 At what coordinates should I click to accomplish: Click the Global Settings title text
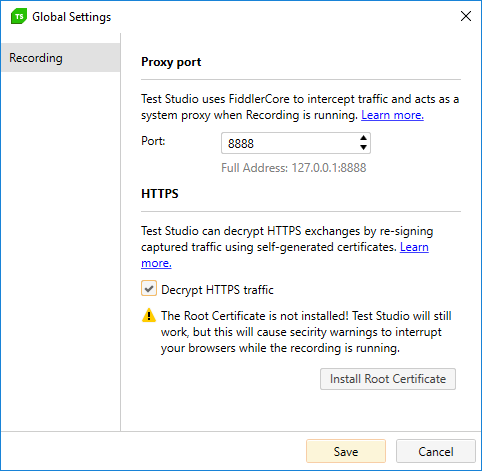click(72, 17)
